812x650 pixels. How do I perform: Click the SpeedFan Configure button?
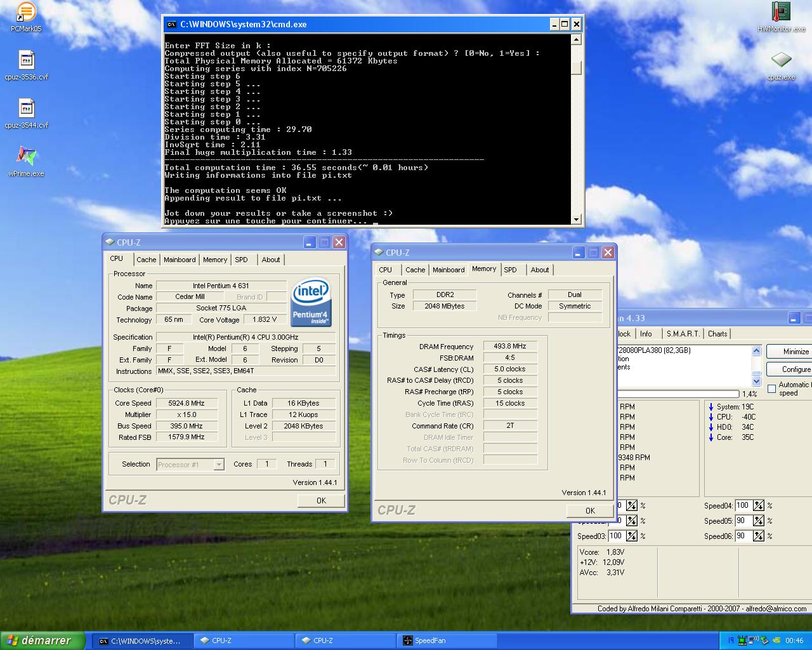[x=789, y=369]
